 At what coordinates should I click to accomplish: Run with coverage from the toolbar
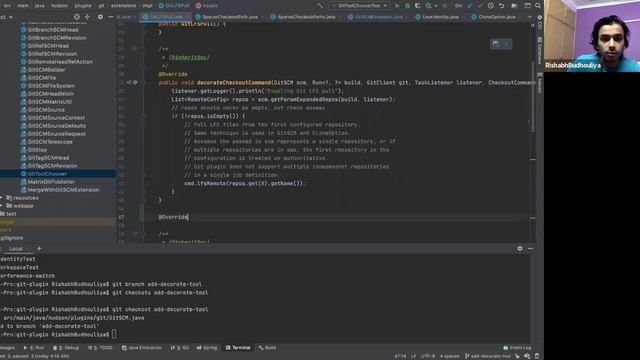tap(417, 6)
